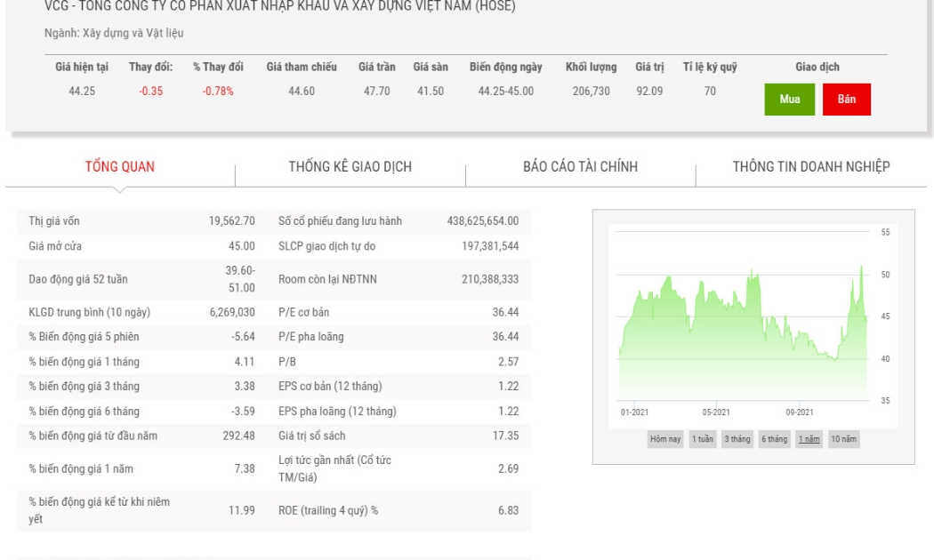
Task: Open Thông tin doanh nghiệp tab
Action: [811, 166]
